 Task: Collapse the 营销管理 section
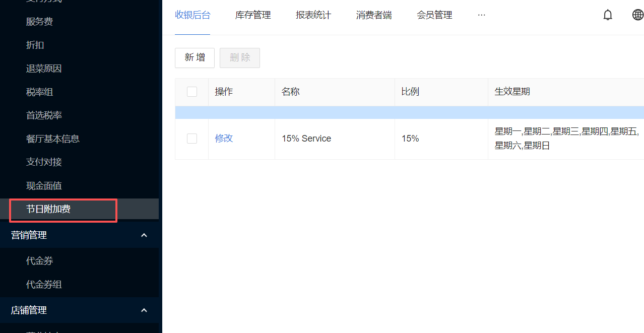144,235
